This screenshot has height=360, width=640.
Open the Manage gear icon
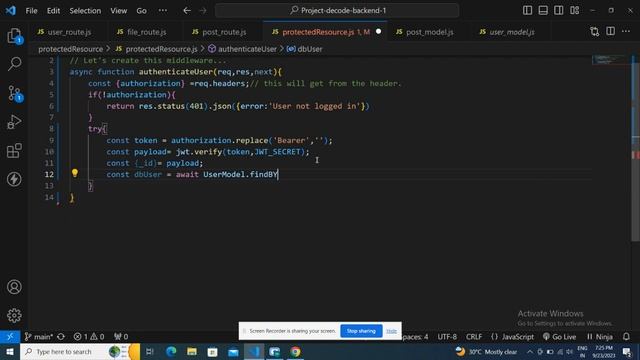[14, 315]
